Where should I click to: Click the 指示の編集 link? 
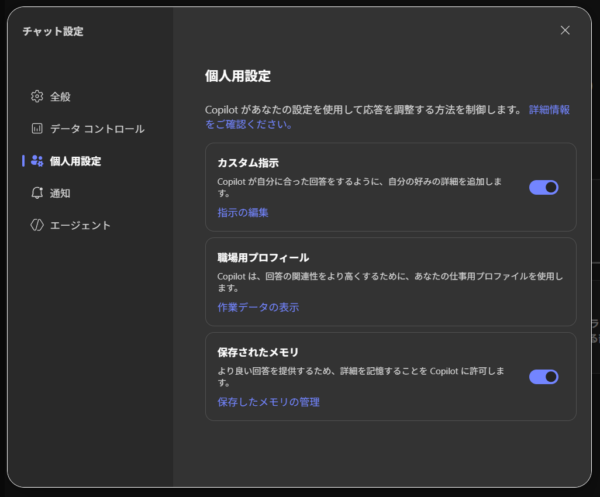[243, 213]
